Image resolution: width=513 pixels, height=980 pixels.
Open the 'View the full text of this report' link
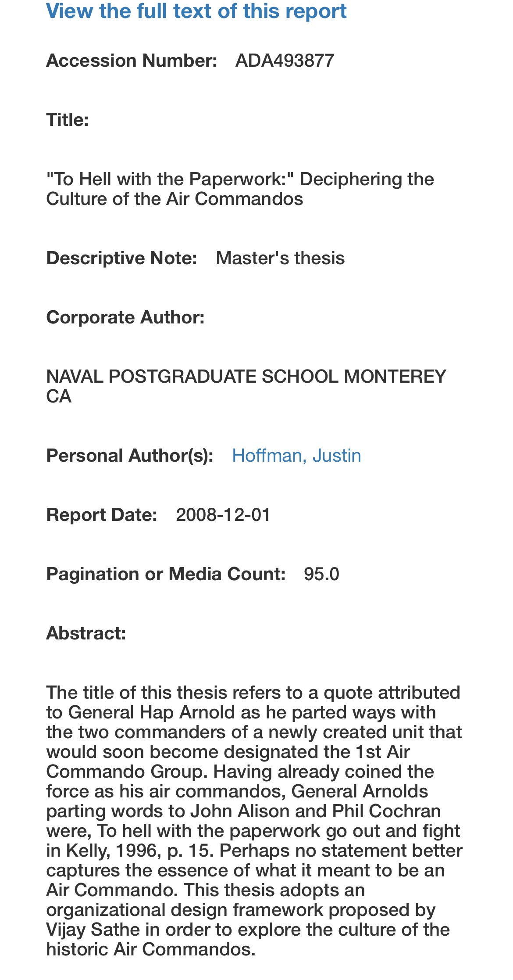point(196,11)
